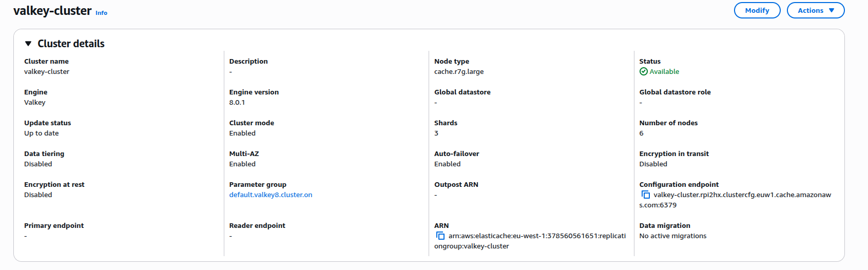Image resolution: width=868 pixels, height=270 pixels.
Task: Collapse the Cluster details section
Action: coord(28,44)
